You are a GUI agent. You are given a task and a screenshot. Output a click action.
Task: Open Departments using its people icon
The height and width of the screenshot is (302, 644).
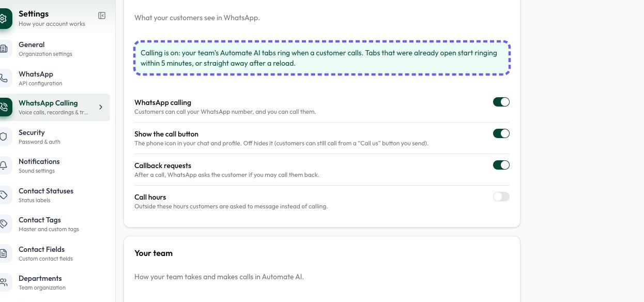pyautogui.click(x=4, y=282)
